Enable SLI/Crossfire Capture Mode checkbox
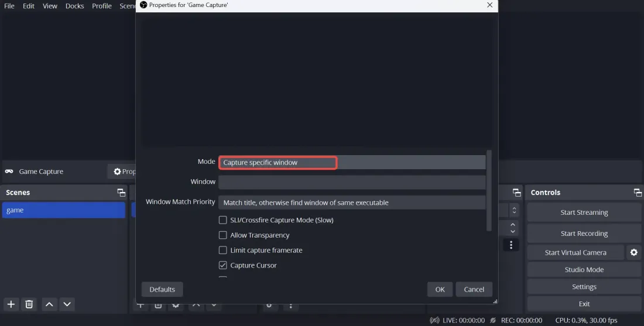The height and width of the screenshot is (326, 644). pos(222,220)
